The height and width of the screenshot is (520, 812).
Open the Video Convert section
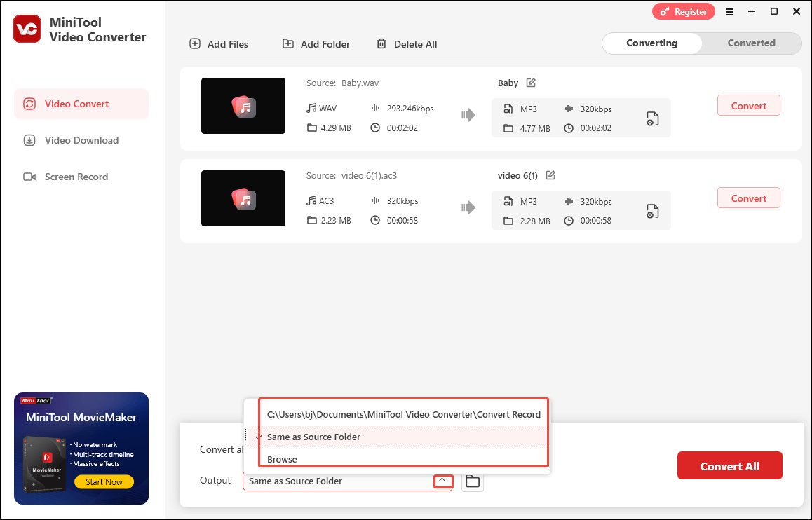click(81, 104)
